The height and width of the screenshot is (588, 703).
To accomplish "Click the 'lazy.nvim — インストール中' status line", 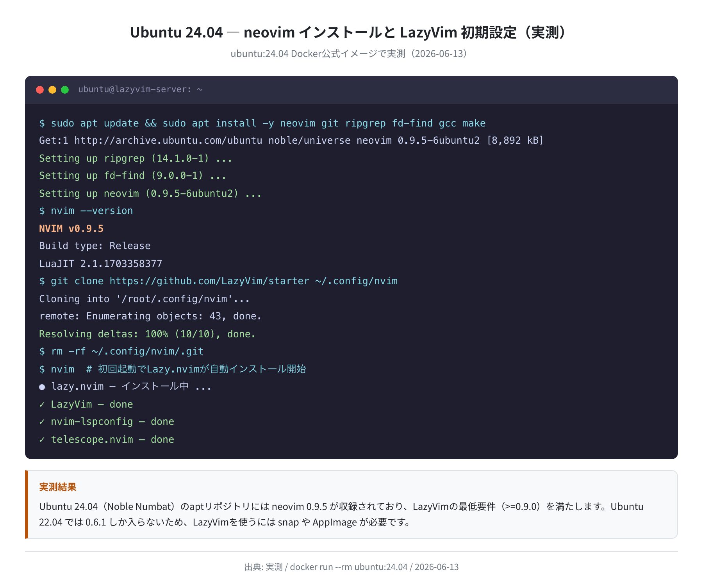I will [x=125, y=387].
